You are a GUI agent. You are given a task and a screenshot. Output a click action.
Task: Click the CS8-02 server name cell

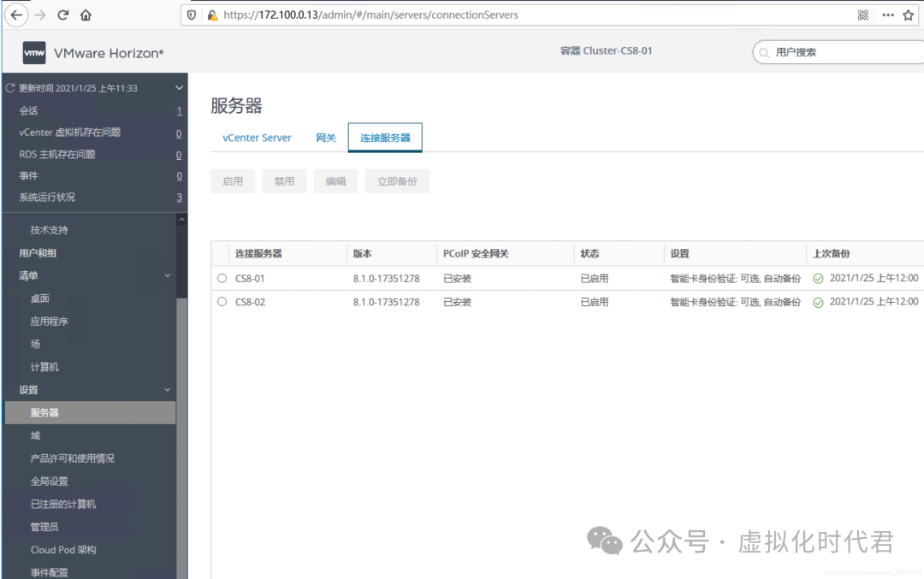point(251,302)
